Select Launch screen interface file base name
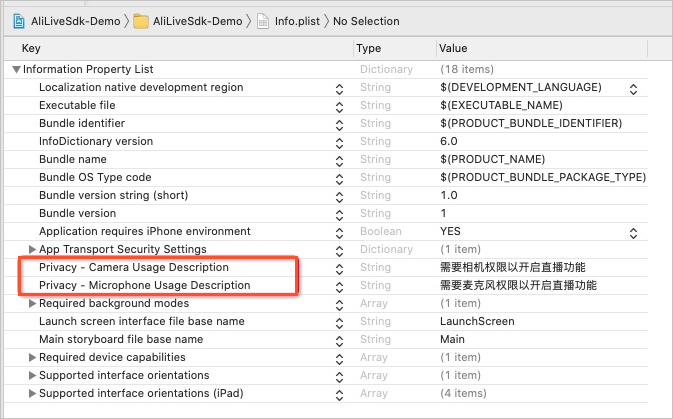Viewport: 673px width, 419px height. coord(142,321)
